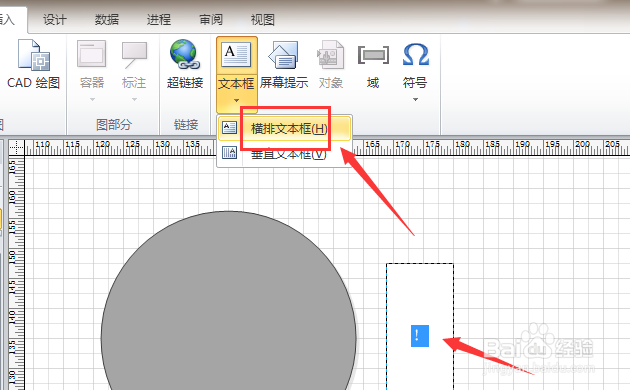Add a 屏幕提示 screen tip
Viewport: 630px width, 390px height.
[x=284, y=64]
